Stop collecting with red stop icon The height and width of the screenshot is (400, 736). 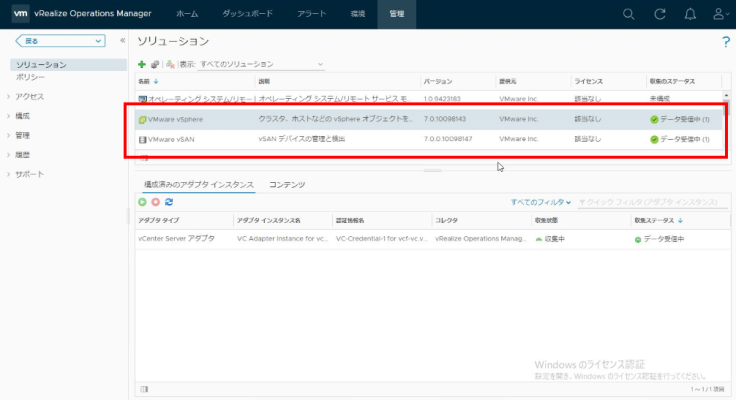tap(155, 202)
